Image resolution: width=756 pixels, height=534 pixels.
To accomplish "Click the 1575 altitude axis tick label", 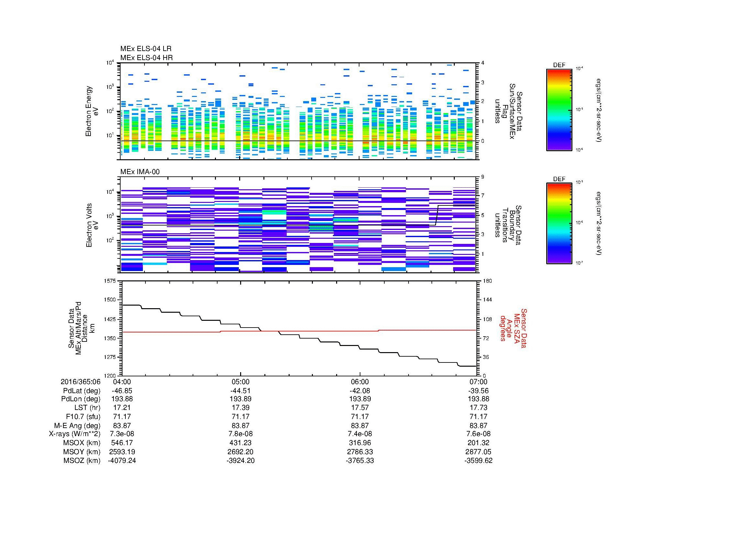I will pos(109,281).
